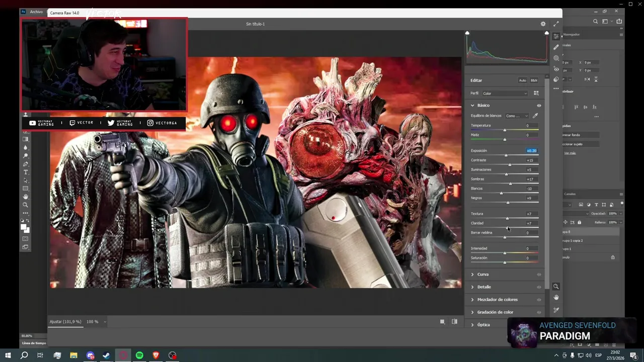
Task: Open Photoshop Archivo menu
Action: click(36, 12)
